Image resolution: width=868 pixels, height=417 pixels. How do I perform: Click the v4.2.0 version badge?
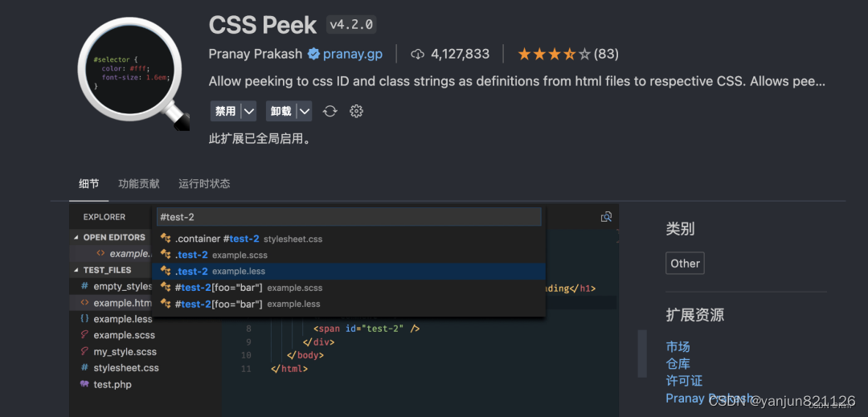351,24
